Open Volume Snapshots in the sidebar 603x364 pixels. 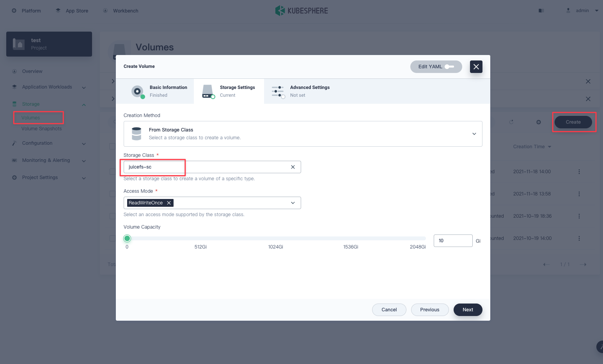41,129
